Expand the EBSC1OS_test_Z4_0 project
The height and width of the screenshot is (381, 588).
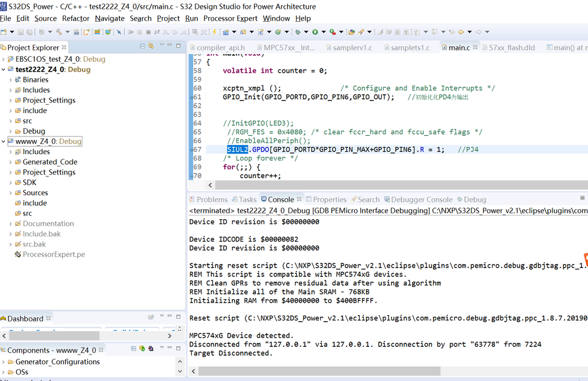4,59
